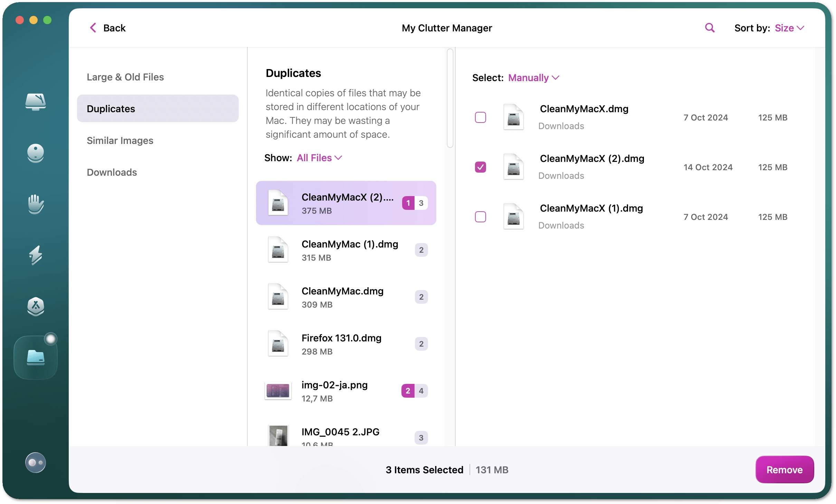Click the img-02-ja.png thumbnail
The width and height of the screenshot is (836, 504).
pos(278,390)
